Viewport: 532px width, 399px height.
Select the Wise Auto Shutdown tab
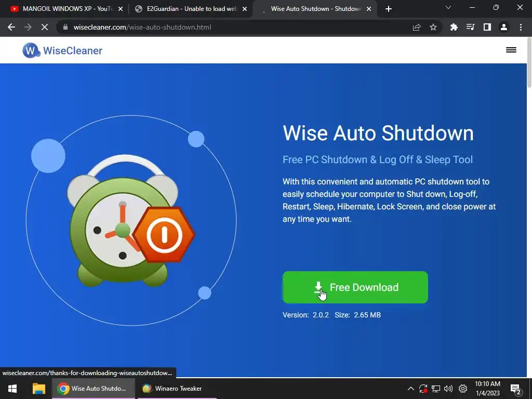[x=315, y=9]
